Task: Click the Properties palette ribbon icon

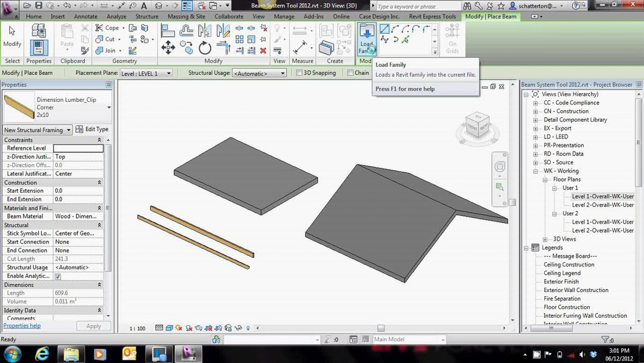Action: [x=39, y=48]
